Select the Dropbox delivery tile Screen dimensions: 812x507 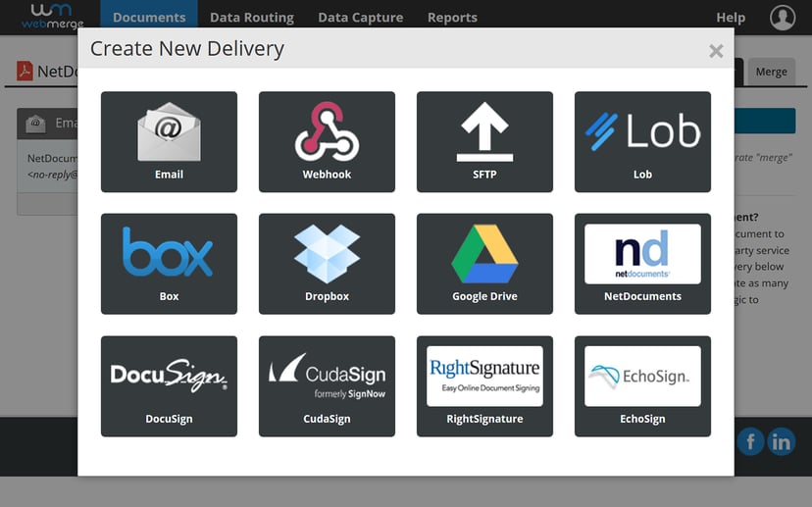click(x=327, y=264)
